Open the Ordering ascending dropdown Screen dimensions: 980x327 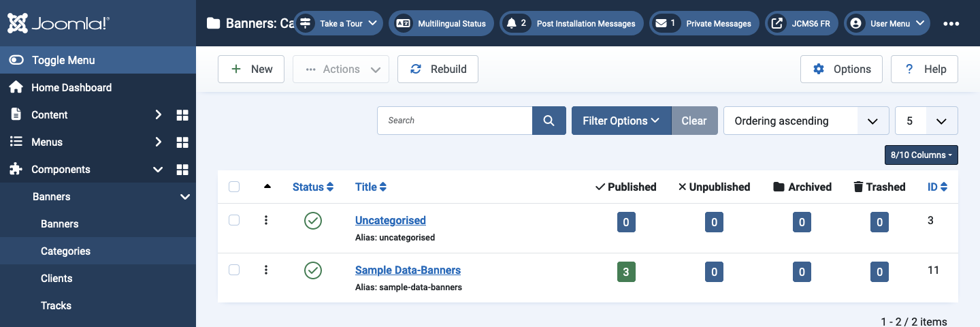tap(806, 121)
